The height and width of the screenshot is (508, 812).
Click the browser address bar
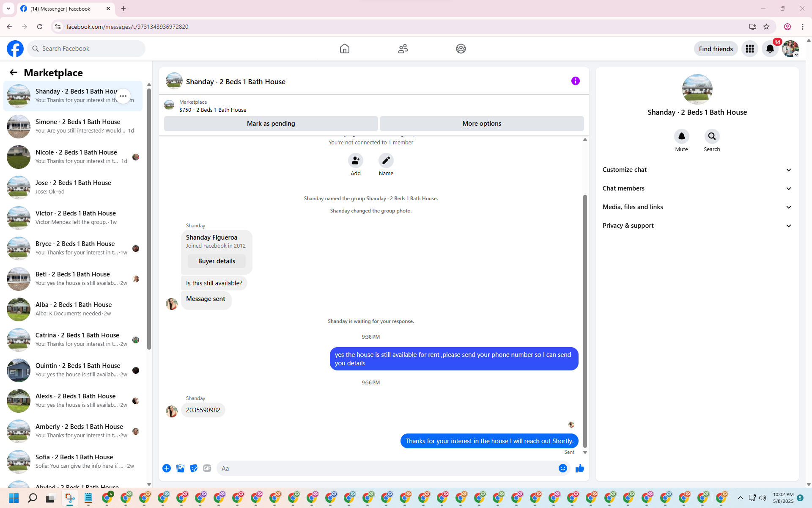tap(402, 27)
